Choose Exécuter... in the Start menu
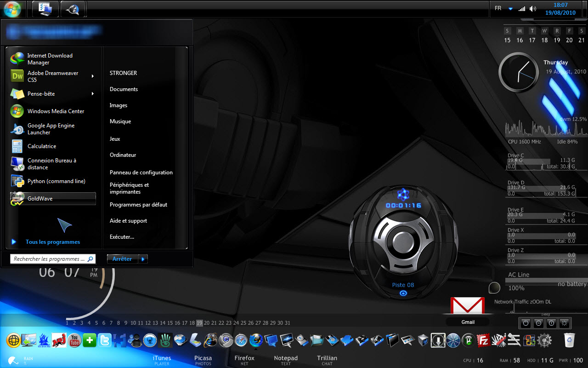588x368 pixels. 122,237
